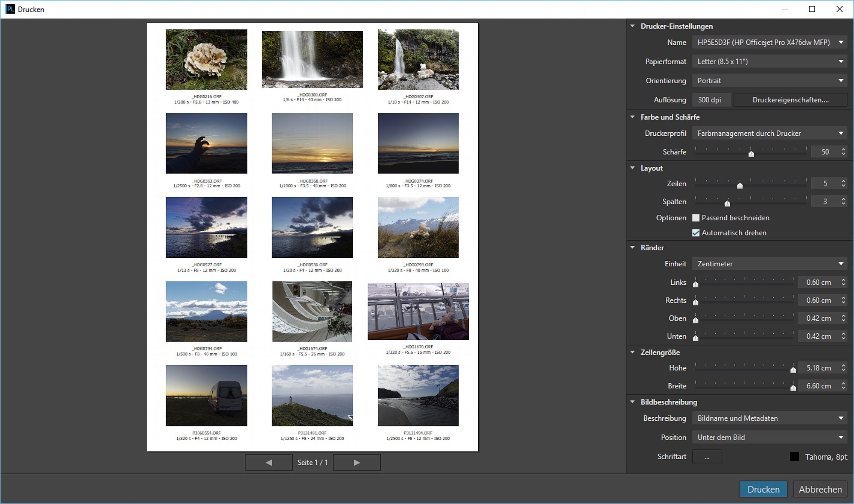854x504 pixels.
Task: Open the printer Name dropdown
Action: 769,42
